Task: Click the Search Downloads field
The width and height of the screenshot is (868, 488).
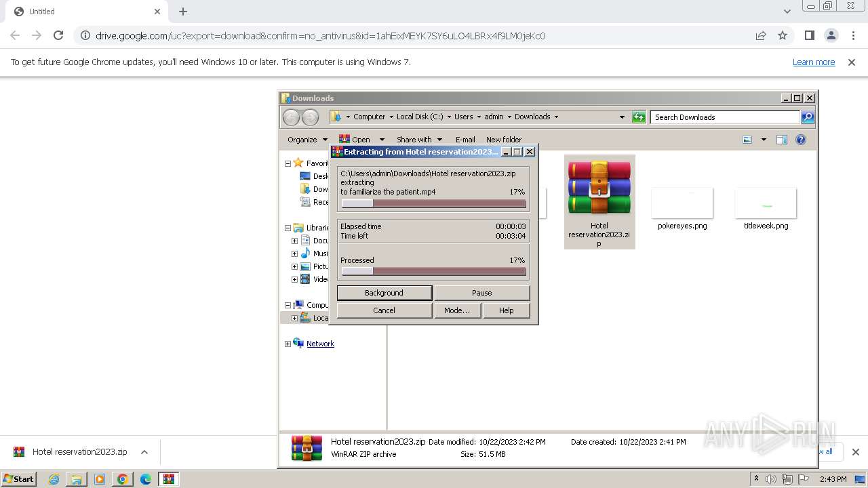Action: [725, 117]
